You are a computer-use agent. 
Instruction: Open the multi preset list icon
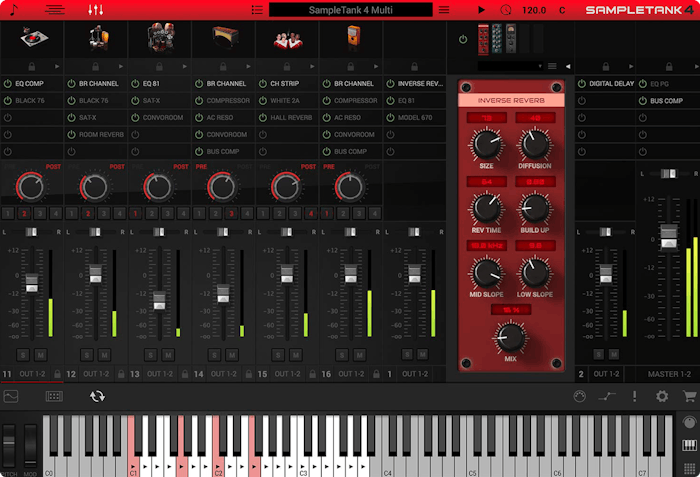pyautogui.click(x=257, y=9)
